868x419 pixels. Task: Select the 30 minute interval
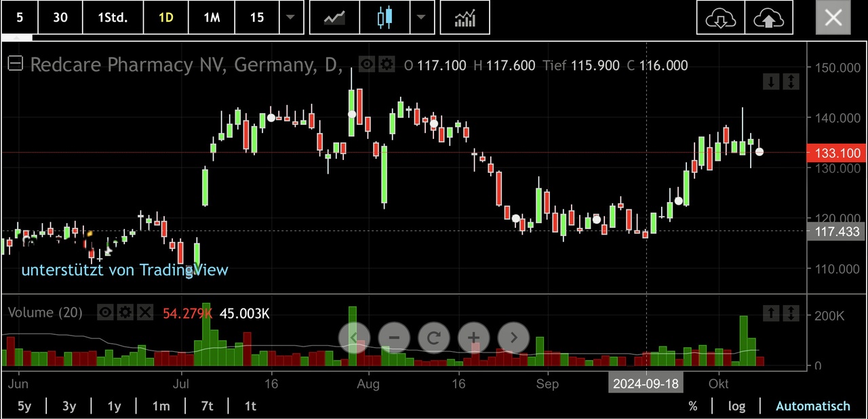tap(60, 18)
